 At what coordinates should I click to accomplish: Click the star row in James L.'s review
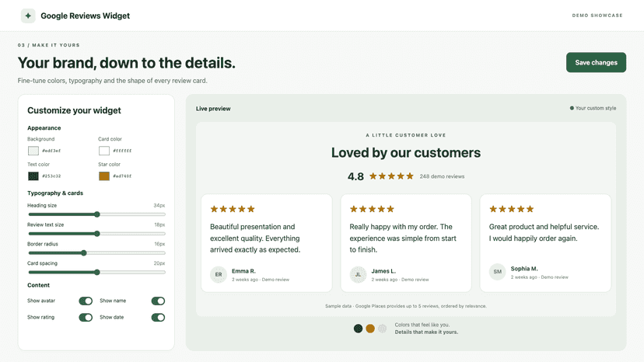click(372, 209)
